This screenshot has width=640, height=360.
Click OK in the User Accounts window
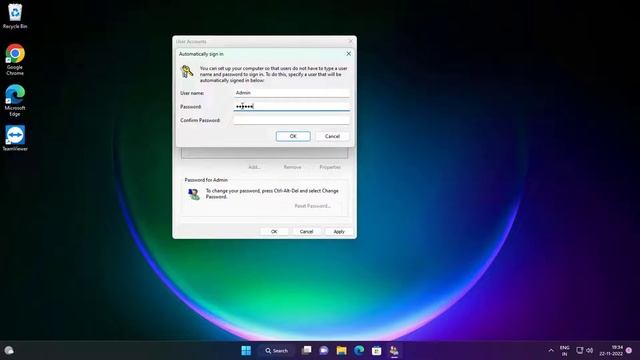pyautogui.click(x=274, y=231)
